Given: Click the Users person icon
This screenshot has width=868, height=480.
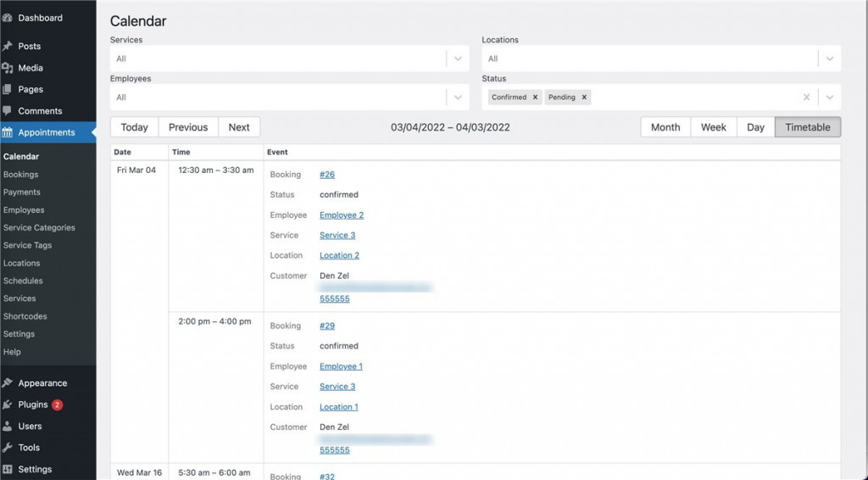Looking at the screenshot, I should pos(8,427).
